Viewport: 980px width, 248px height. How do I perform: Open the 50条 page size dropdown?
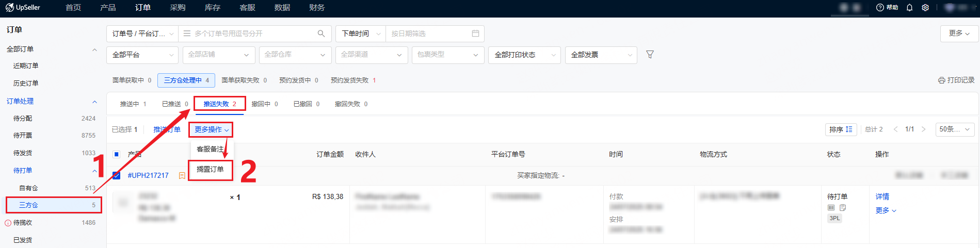pyautogui.click(x=954, y=129)
